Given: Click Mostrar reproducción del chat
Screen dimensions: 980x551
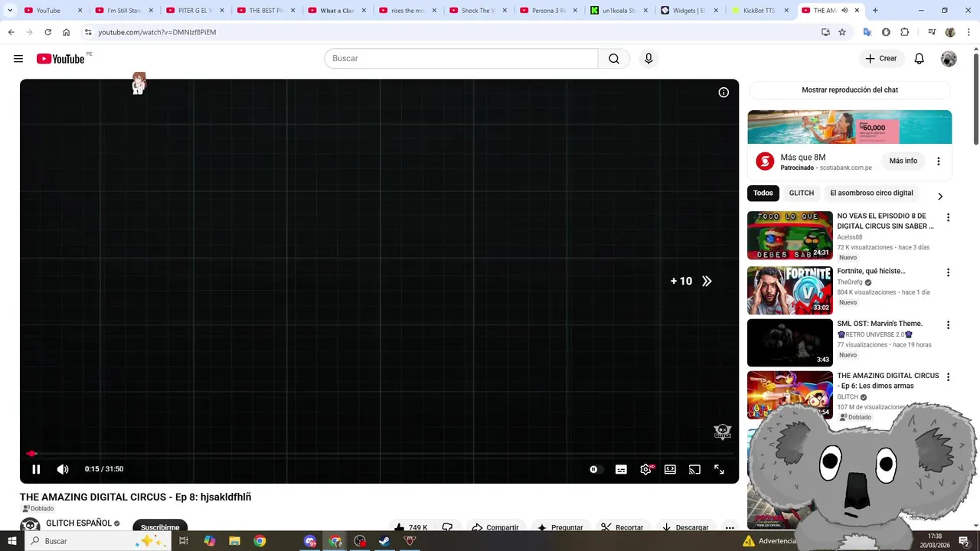Looking at the screenshot, I should (850, 90).
